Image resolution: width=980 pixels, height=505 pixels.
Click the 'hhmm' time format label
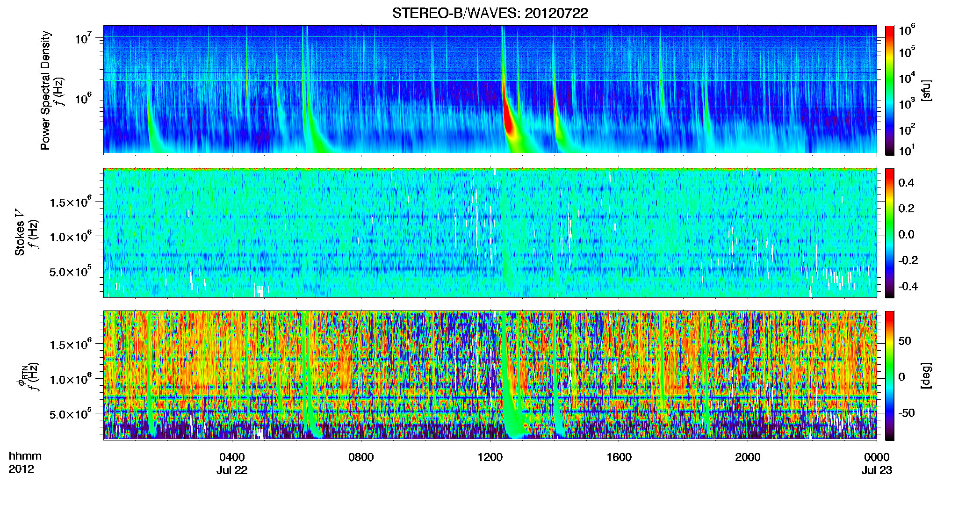tap(25, 456)
